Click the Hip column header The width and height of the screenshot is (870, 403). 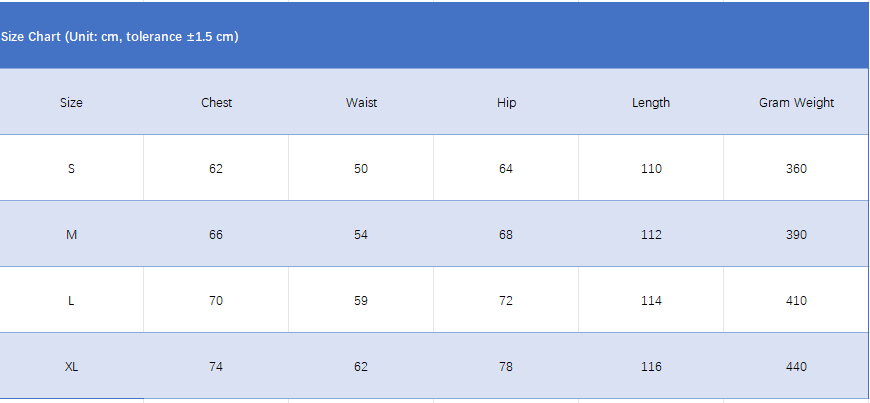coord(506,103)
